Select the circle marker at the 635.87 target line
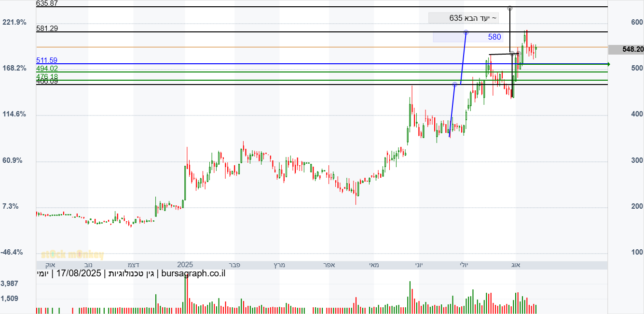 point(509,8)
